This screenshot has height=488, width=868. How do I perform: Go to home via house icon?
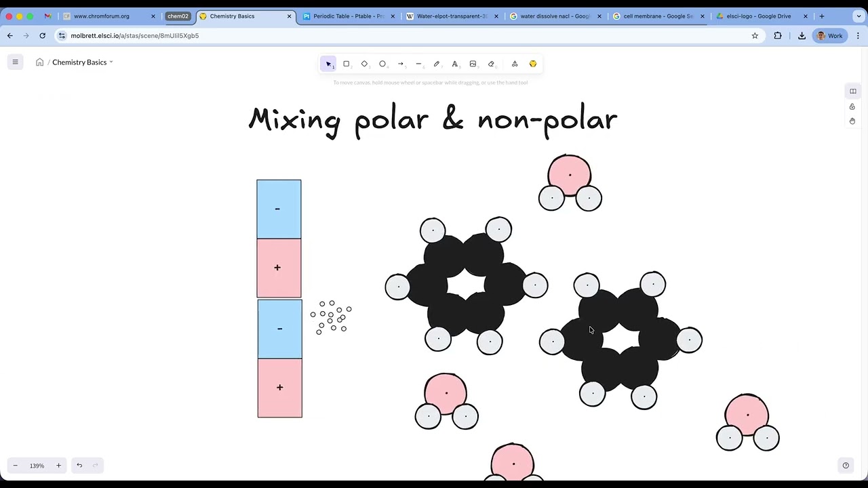(39, 62)
